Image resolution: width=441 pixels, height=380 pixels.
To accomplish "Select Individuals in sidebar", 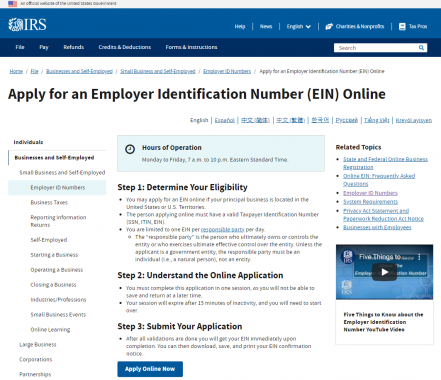I will [x=28, y=142].
